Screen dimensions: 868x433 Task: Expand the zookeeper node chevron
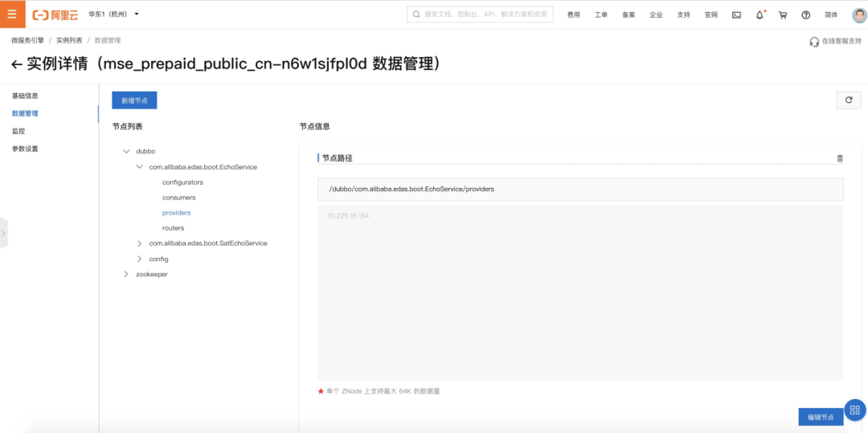126,274
